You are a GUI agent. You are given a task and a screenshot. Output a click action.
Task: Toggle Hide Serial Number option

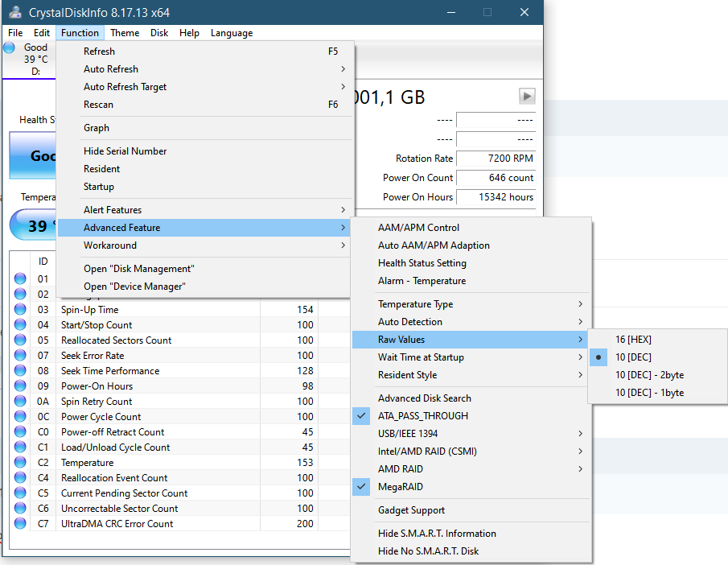pyautogui.click(x=205, y=151)
